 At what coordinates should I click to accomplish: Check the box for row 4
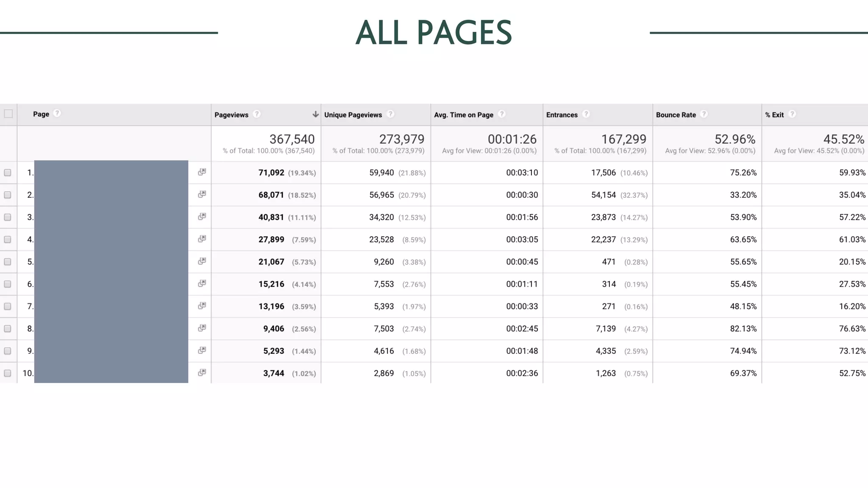coord(8,239)
